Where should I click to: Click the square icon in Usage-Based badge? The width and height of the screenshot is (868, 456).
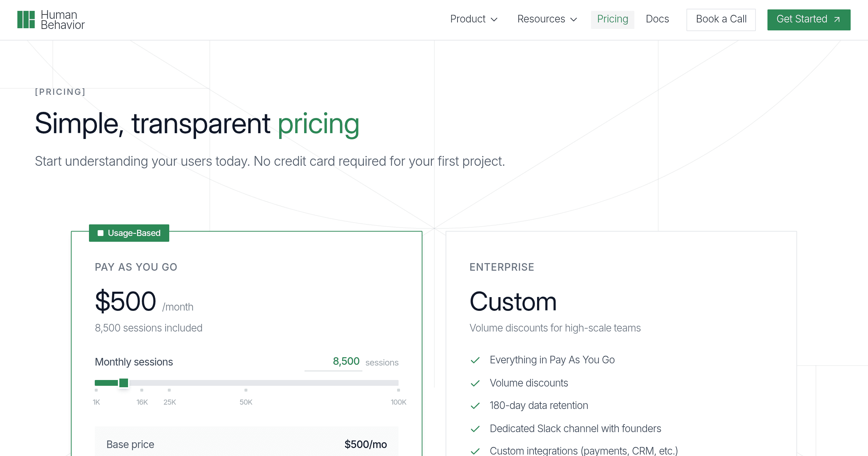click(x=101, y=233)
